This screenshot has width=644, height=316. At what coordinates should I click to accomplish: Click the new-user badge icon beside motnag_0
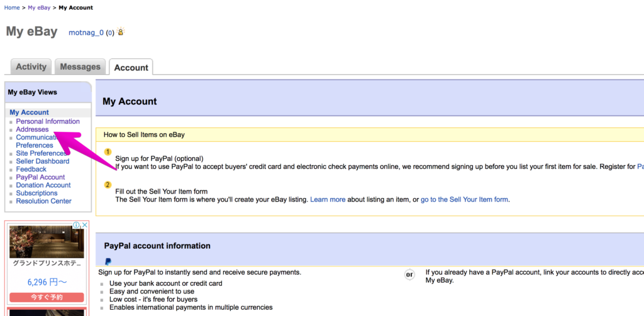[x=121, y=31]
